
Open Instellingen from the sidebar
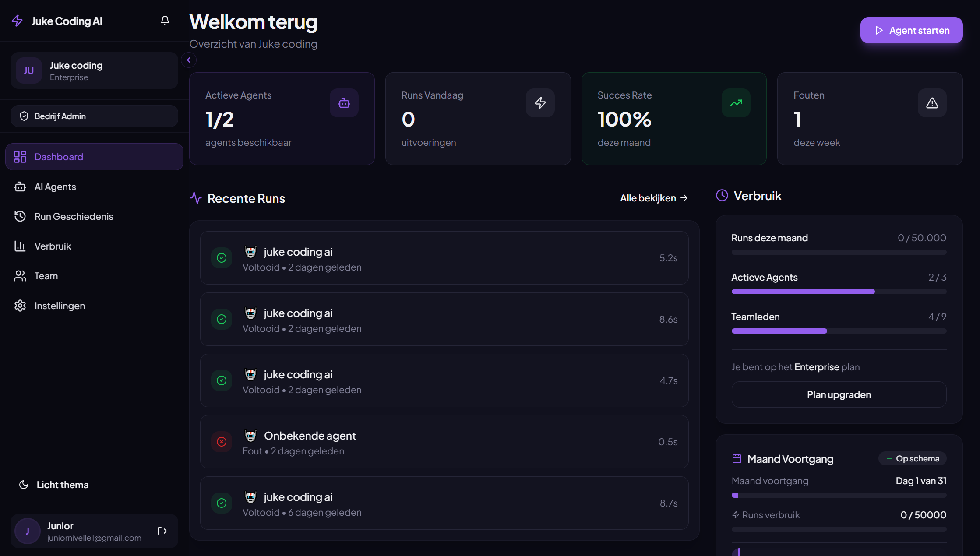click(60, 306)
